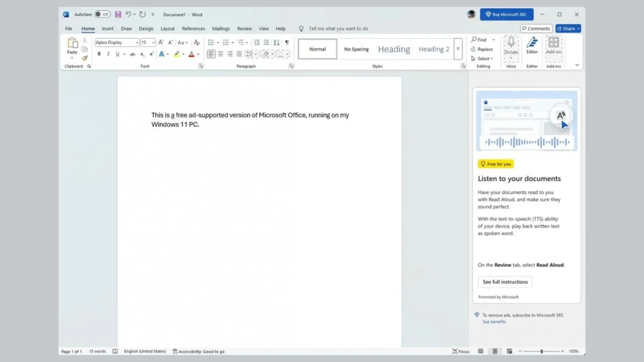644x362 pixels.
Task: Select the Heading 2 style
Action: click(x=434, y=49)
